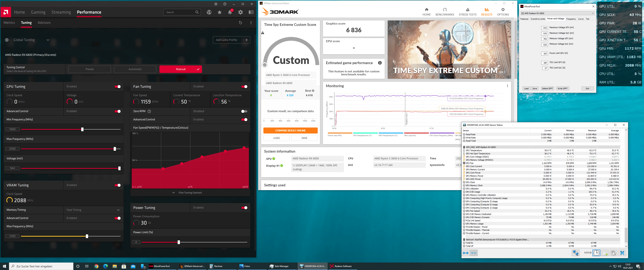This screenshot has width=644, height=270.
Task: Select MorePowerTool Fan tab
Action: (588, 19)
